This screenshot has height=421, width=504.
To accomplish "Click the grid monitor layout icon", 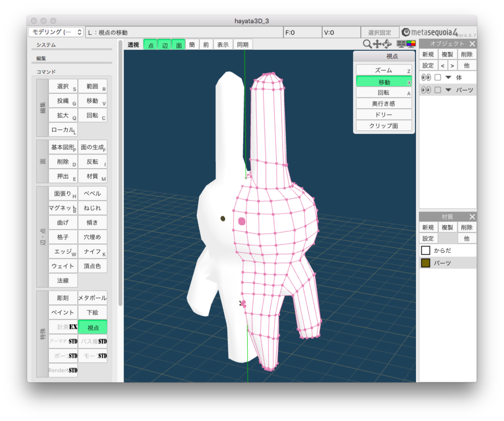I will (x=401, y=44).
